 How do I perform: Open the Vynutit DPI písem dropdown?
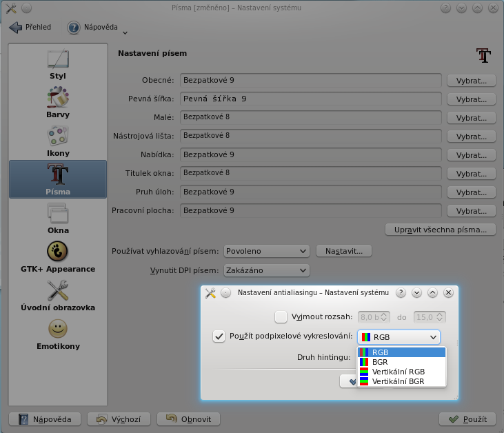266,270
